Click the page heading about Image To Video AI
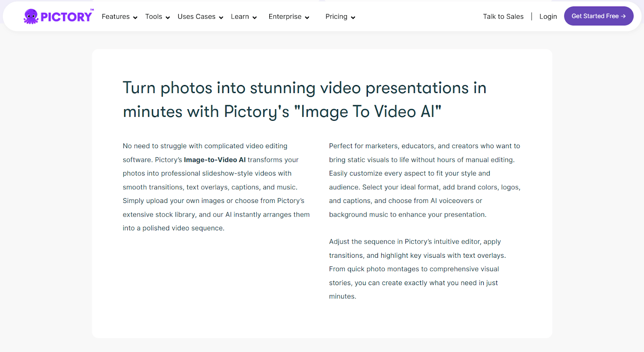Screen dimensions: 644x352 point(305,99)
